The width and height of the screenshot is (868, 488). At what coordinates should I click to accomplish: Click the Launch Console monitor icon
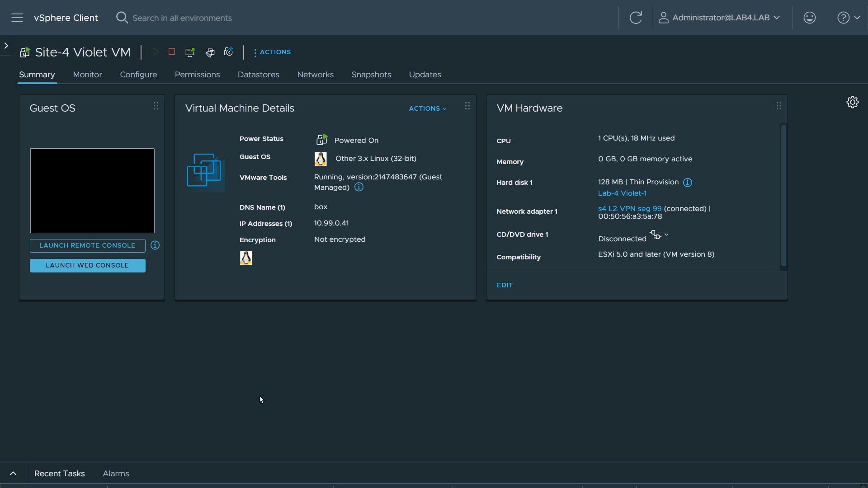190,52
